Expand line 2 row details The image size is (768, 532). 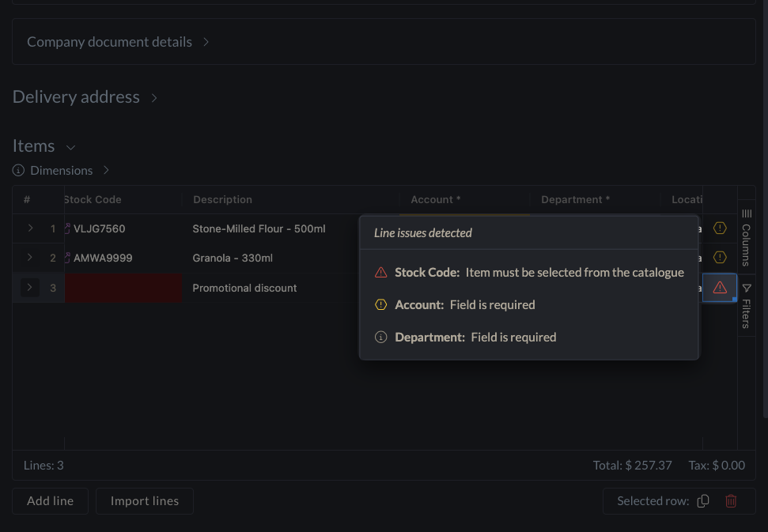(x=30, y=258)
